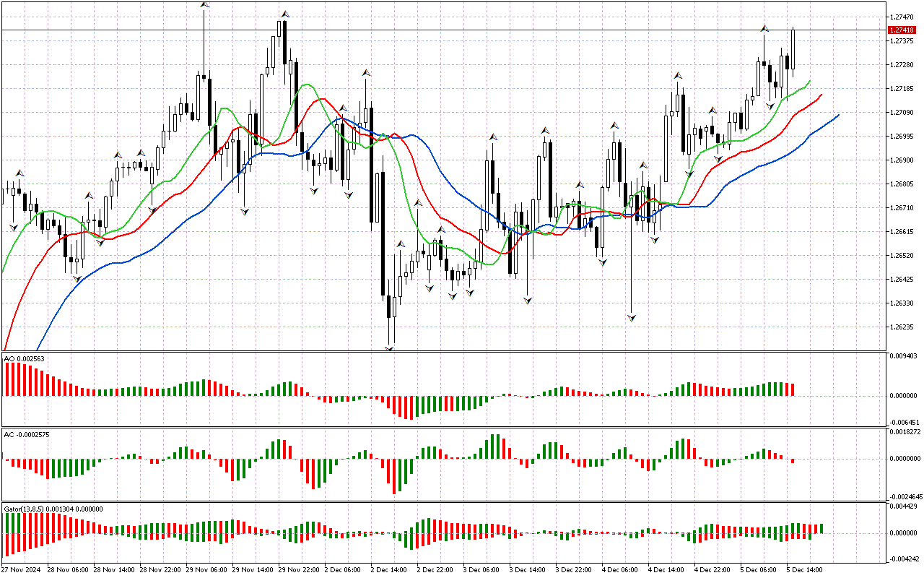Select the AC -0.0002575 indicator label
The width and height of the screenshot is (924, 578).
point(25,434)
